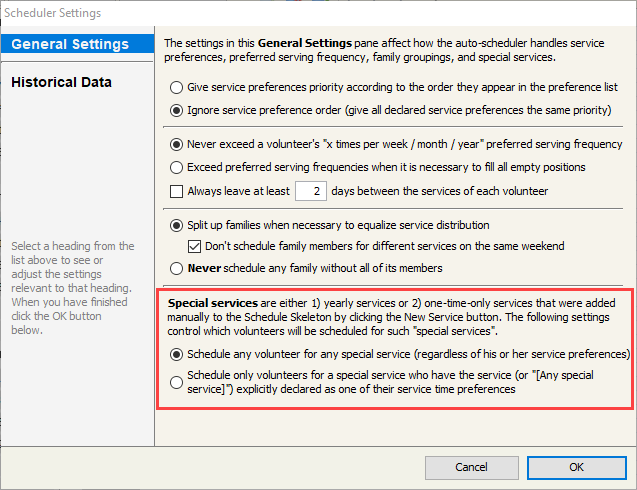Screen dimensions: 637x490
Task: Select split up families when necessary
Action: coord(177,225)
